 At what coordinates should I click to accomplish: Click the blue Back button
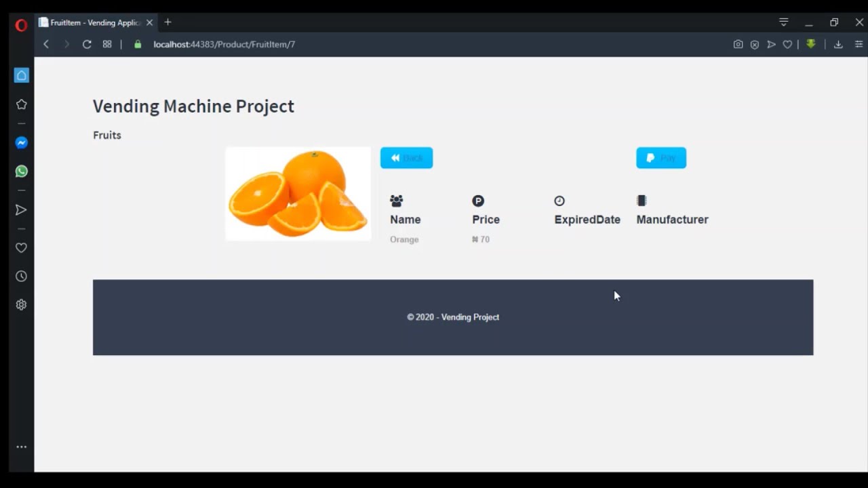(406, 158)
